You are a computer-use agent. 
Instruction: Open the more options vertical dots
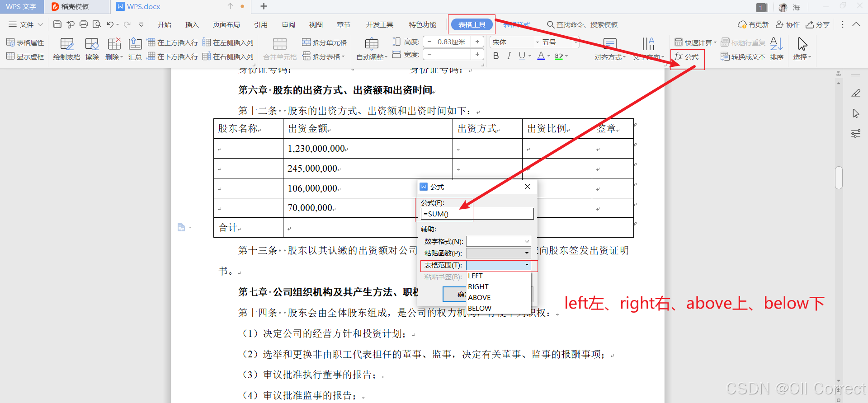click(x=842, y=24)
